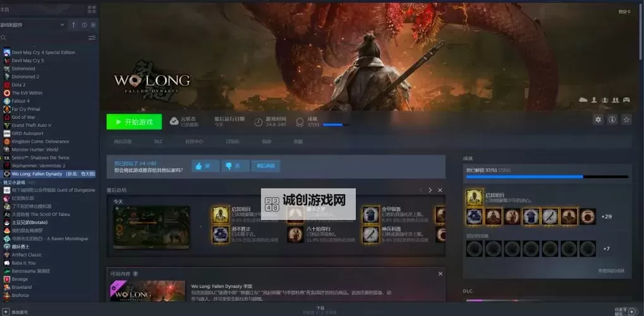Click the ask later review button
The width and height of the screenshot is (644, 316).
pos(265,166)
